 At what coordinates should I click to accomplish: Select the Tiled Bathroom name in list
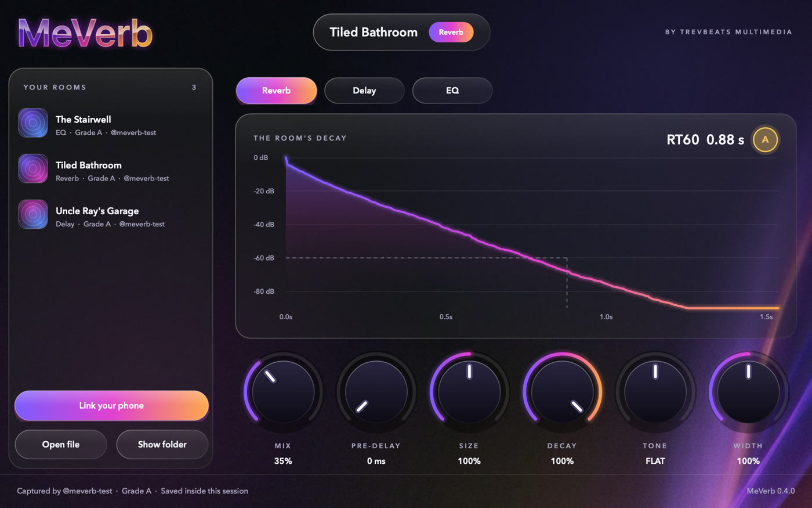tap(89, 165)
